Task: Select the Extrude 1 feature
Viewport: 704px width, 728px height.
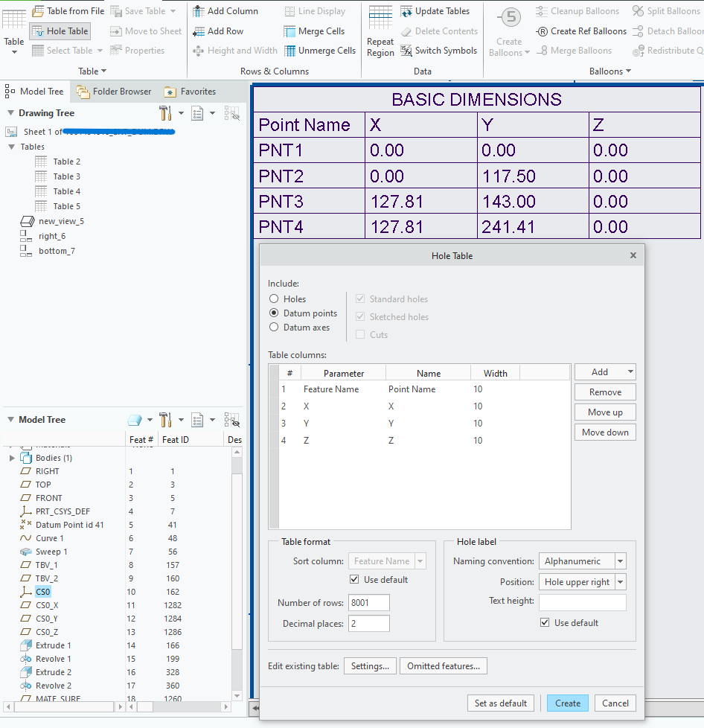Action: (x=54, y=645)
